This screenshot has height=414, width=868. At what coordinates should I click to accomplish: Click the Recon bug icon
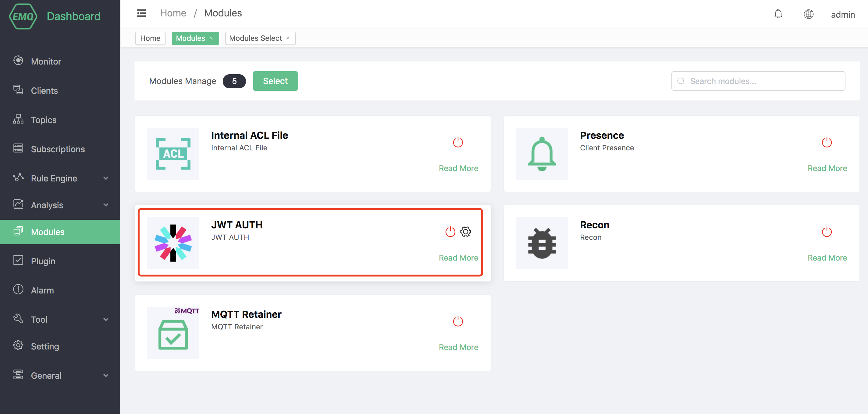541,243
